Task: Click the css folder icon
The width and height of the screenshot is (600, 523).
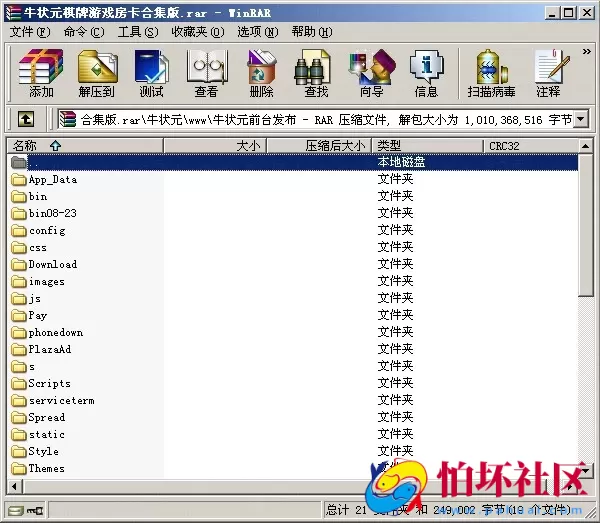Action: point(18,248)
